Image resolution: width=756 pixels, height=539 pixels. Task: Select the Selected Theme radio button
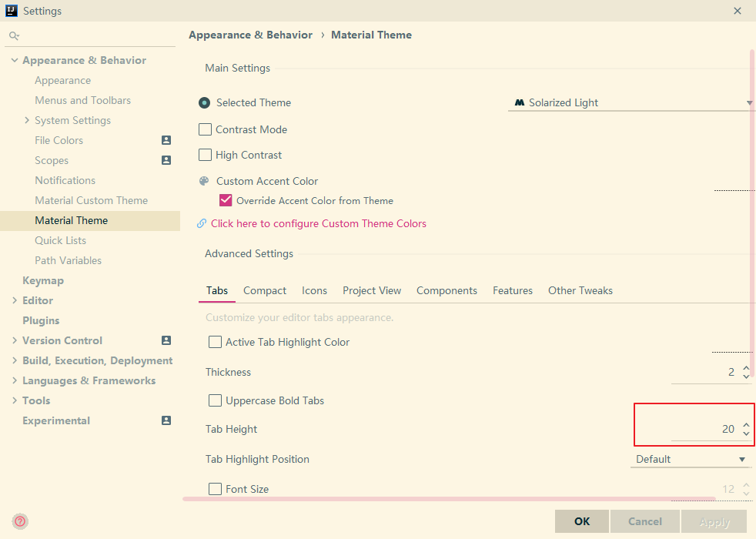pyautogui.click(x=205, y=102)
